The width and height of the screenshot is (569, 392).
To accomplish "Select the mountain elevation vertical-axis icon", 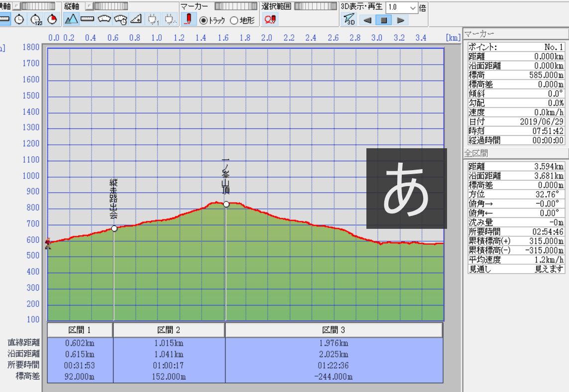I will tap(71, 19).
